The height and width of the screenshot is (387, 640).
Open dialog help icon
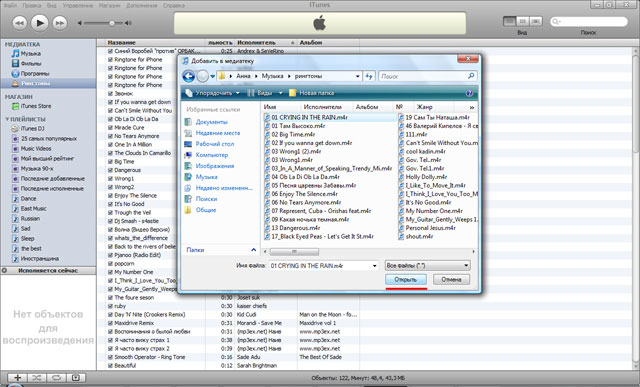pyautogui.click(x=469, y=93)
